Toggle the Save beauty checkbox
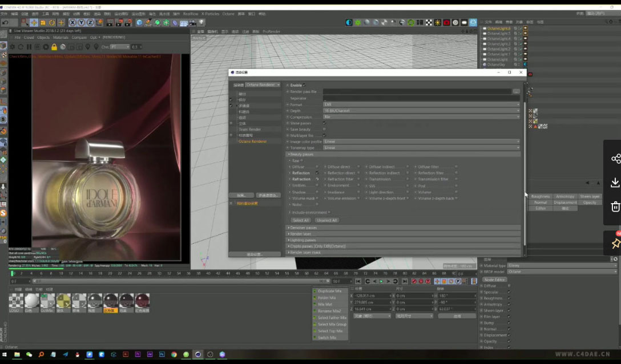 pos(324,129)
